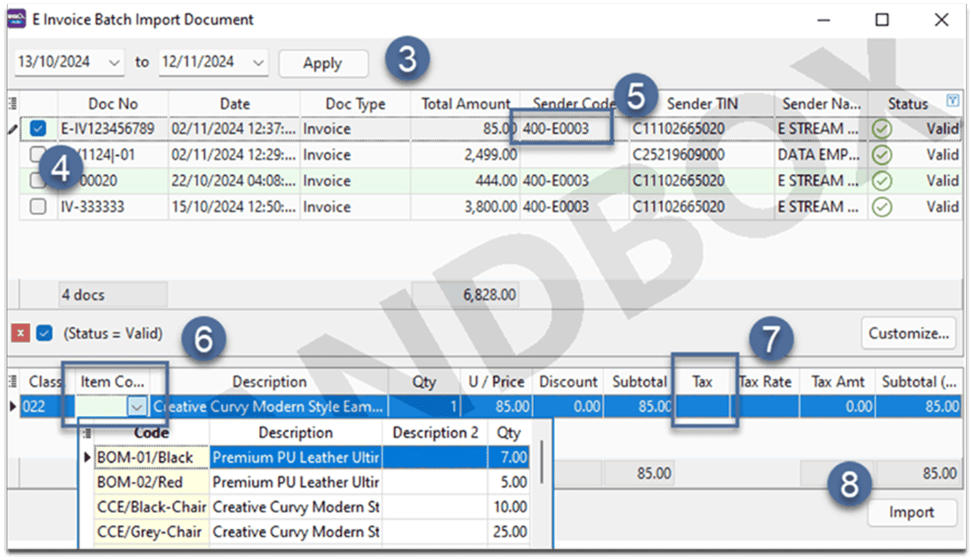Click the Valid status icon for IV-333333
Viewport: 971px width, 560px height.
[x=882, y=207]
